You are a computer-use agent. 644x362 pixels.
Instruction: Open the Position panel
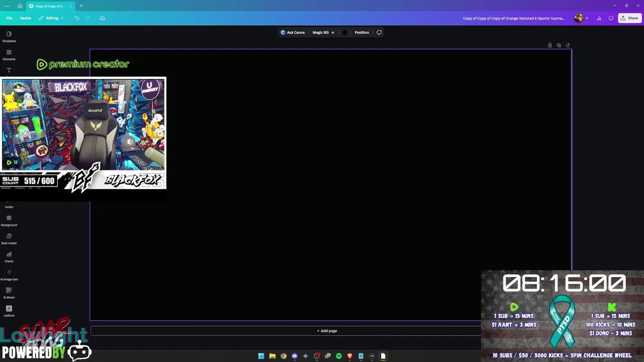(x=362, y=32)
